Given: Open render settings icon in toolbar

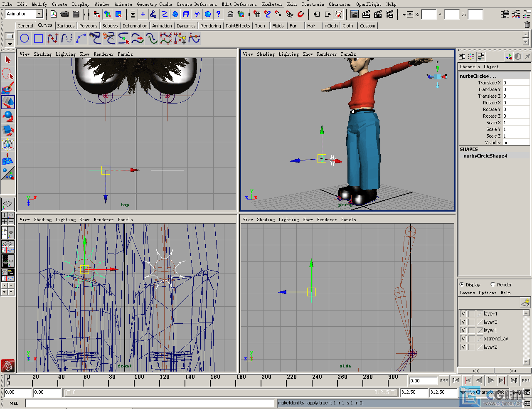Looking at the screenshot, I should 389,14.
